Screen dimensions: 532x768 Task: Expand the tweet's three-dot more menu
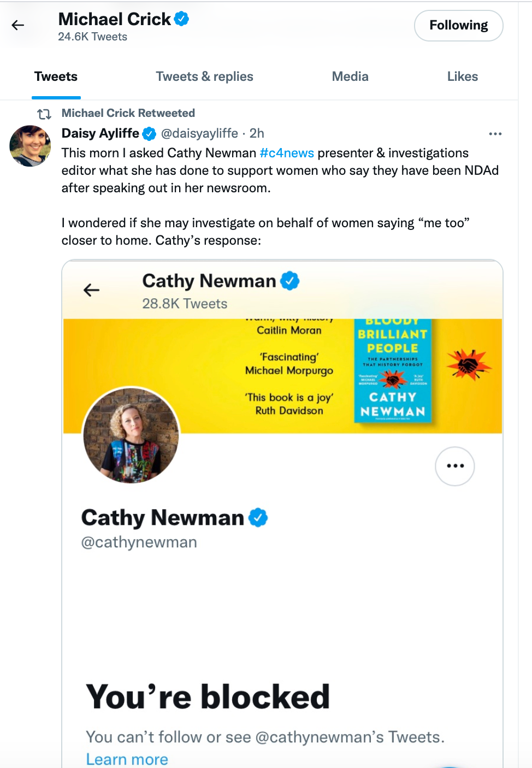[x=495, y=134]
